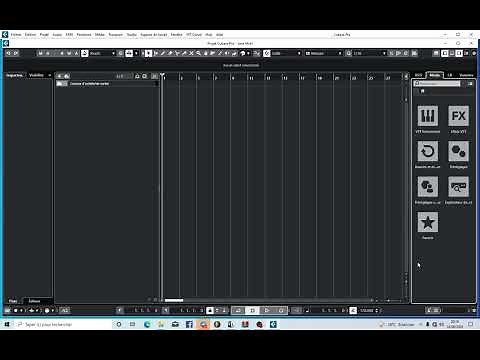Click the Media panel home icon

click(x=422, y=91)
